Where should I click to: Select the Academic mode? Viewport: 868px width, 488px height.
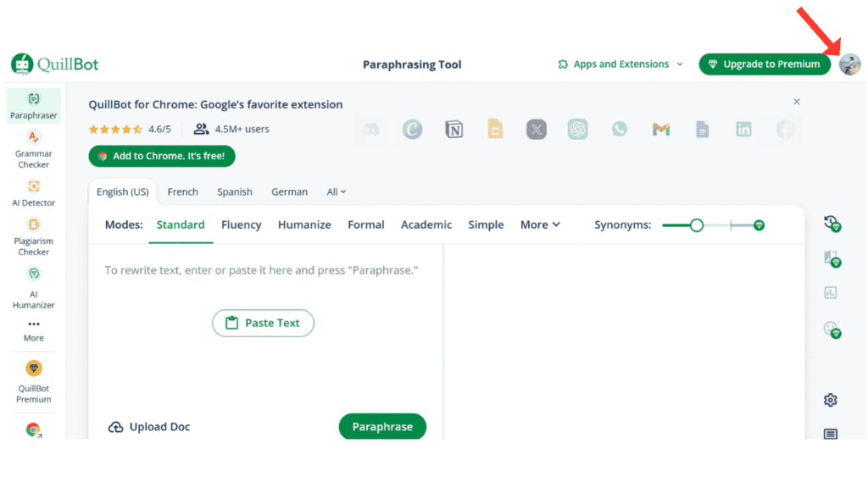(426, 225)
